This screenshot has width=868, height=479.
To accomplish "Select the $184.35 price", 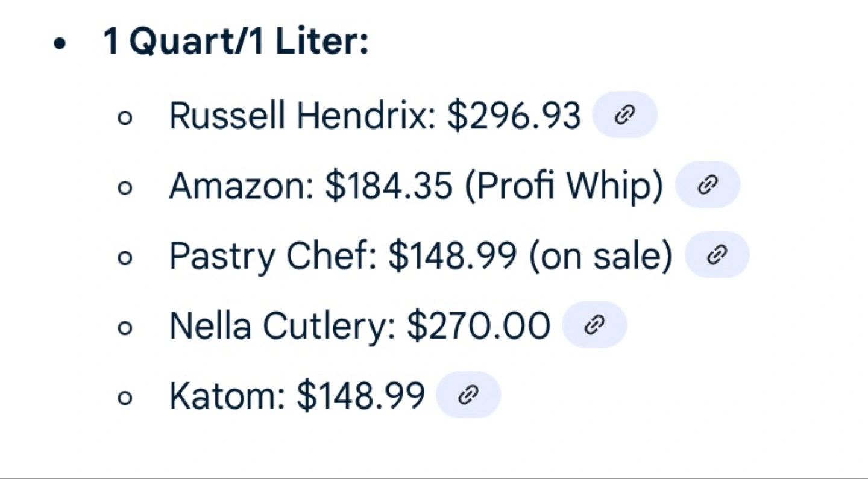I will click(x=389, y=186).
